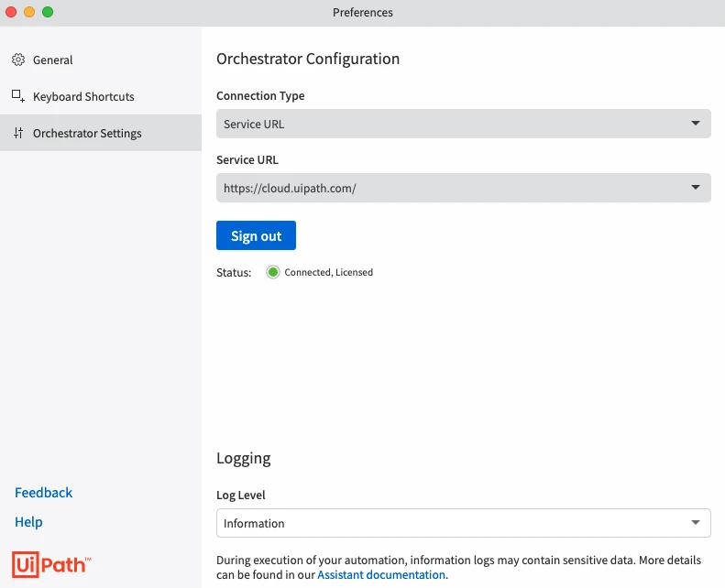Open the Feedback link
The height and width of the screenshot is (588, 725).
coord(43,493)
